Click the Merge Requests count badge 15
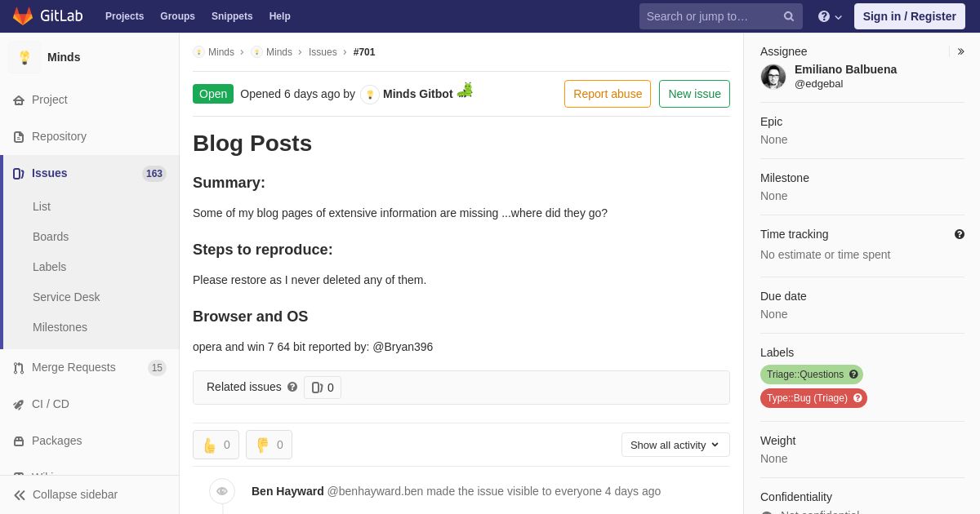980x514 pixels. 157,368
